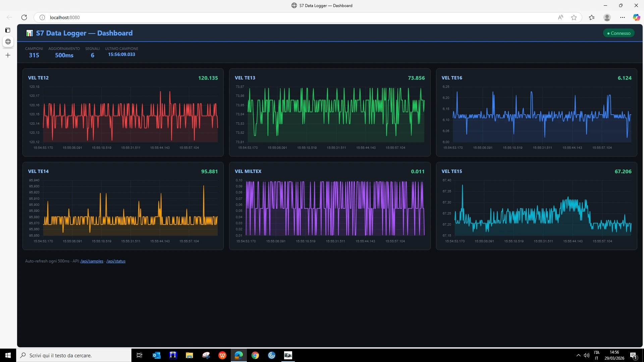Open the /api/samples link
The height and width of the screenshot is (362, 644).
92,261
